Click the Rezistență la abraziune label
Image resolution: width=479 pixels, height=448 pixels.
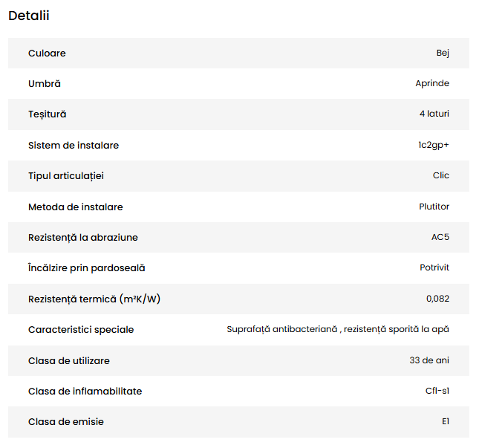tap(83, 238)
